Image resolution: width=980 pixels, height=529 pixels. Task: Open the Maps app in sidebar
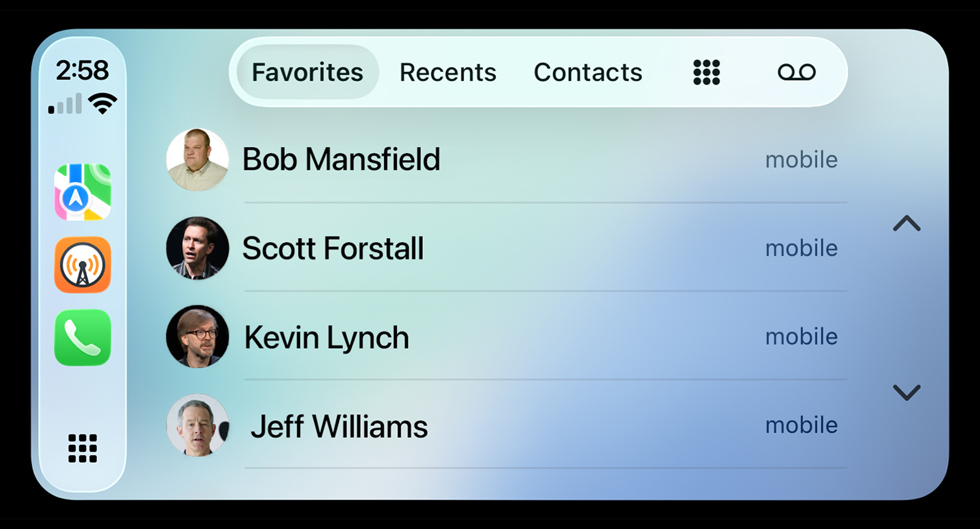pyautogui.click(x=83, y=192)
